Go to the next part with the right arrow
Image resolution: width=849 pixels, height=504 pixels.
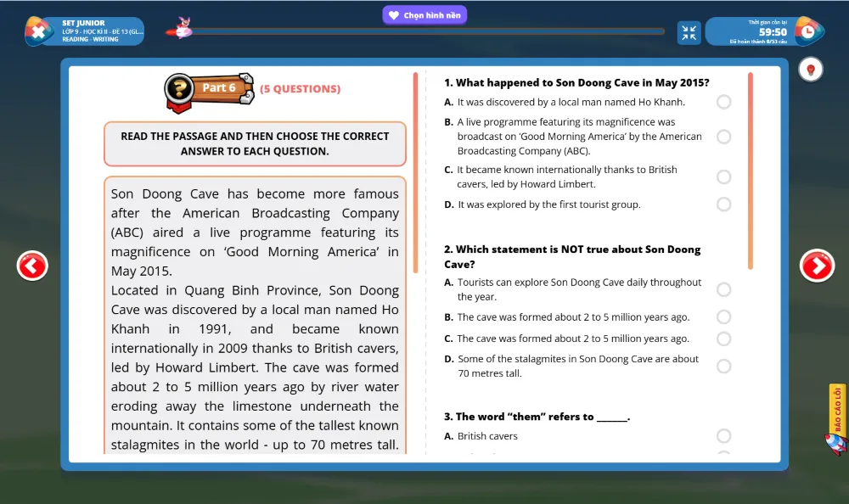(x=817, y=266)
